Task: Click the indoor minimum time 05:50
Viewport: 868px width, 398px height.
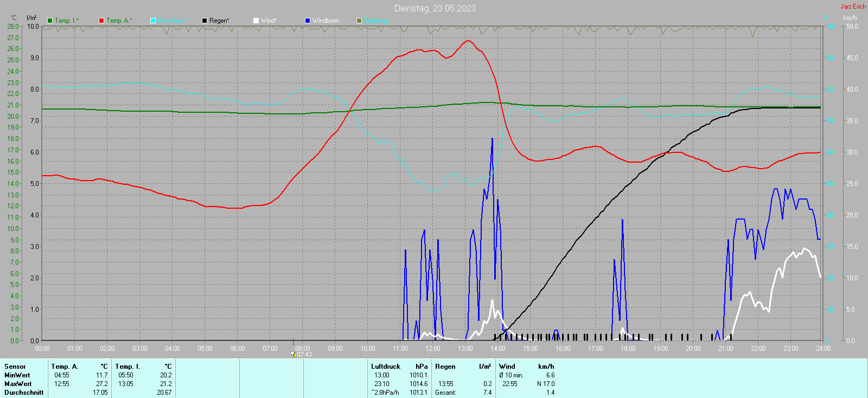Action: pyautogui.click(x=126, y=375)
